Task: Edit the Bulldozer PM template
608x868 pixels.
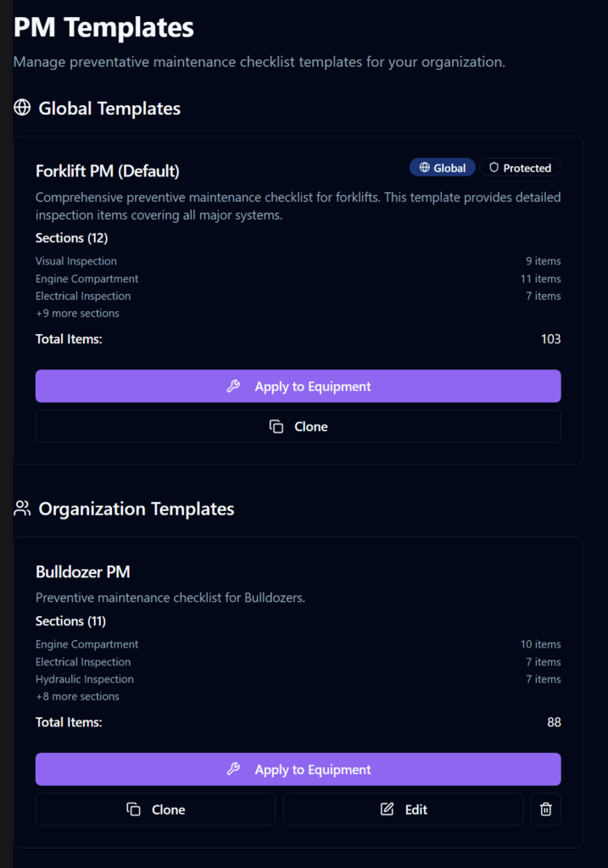Action: point(403,810)
